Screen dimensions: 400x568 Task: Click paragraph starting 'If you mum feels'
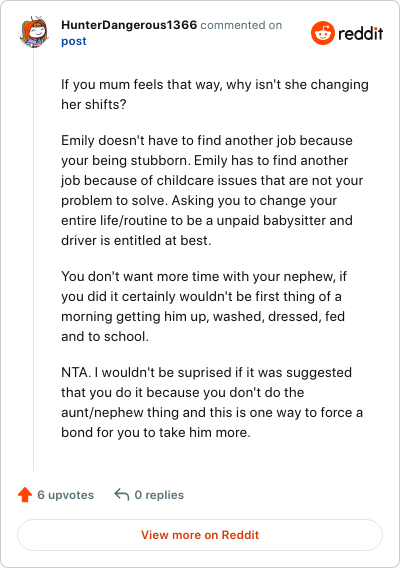(215, 94)
